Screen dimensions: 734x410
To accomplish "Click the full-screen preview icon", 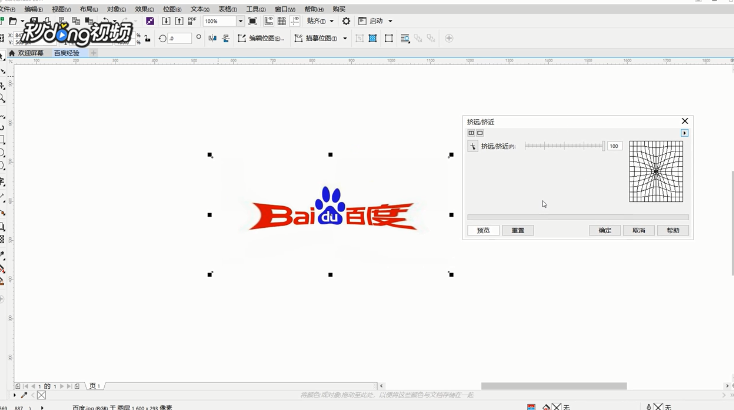I will (252, 21).
